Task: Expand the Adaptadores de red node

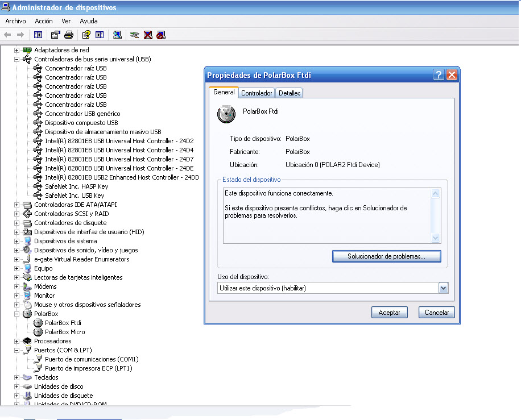Action: 16,50
